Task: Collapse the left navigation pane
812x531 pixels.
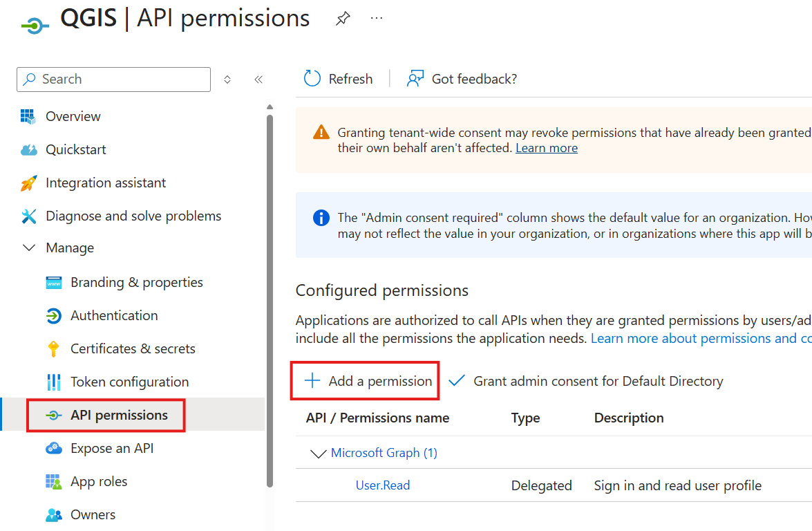Action: click(258, 79)
